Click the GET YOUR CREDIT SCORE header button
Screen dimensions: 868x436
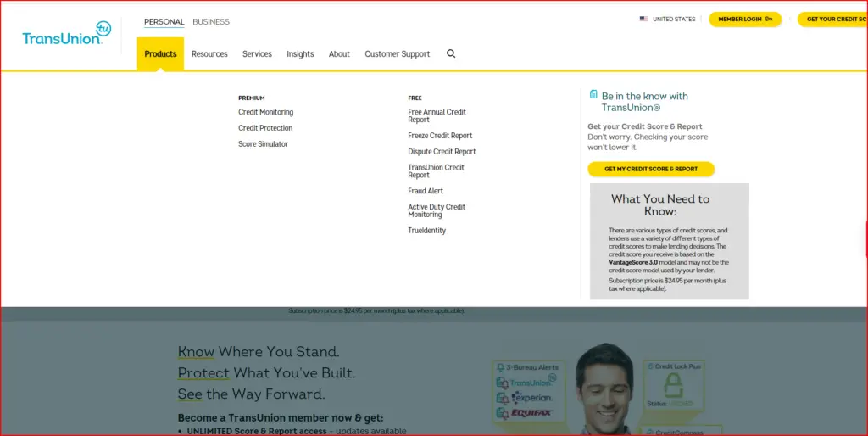832,19
